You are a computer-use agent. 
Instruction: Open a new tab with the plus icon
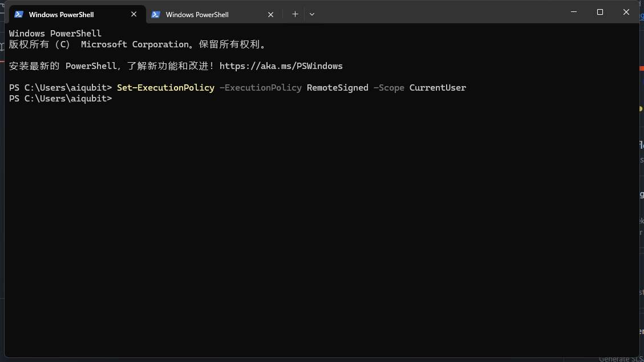click(x=295, y=14)
